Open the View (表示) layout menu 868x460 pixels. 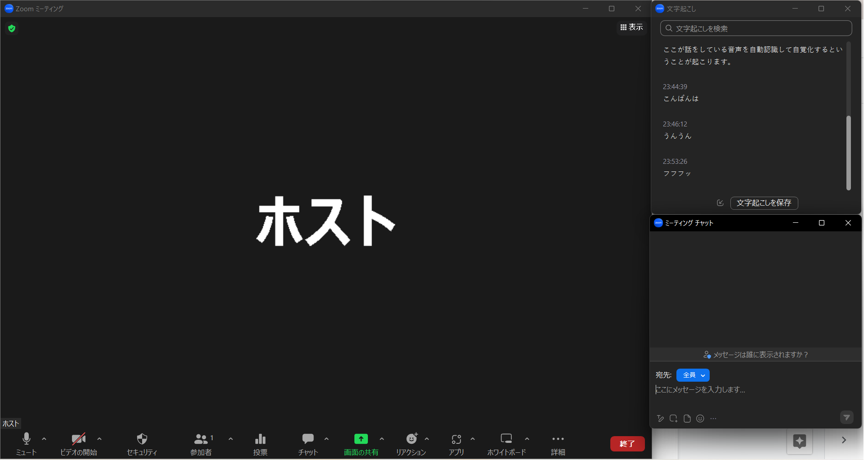[x=631, y=27]
